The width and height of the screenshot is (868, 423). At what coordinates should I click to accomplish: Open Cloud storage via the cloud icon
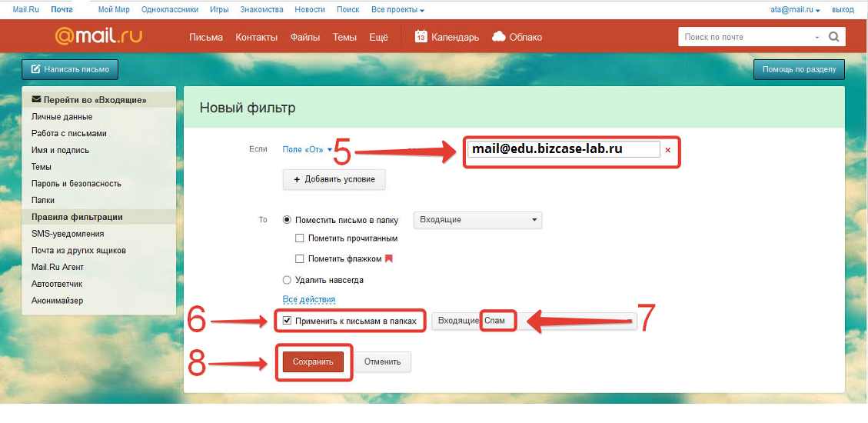pos(498,37)
